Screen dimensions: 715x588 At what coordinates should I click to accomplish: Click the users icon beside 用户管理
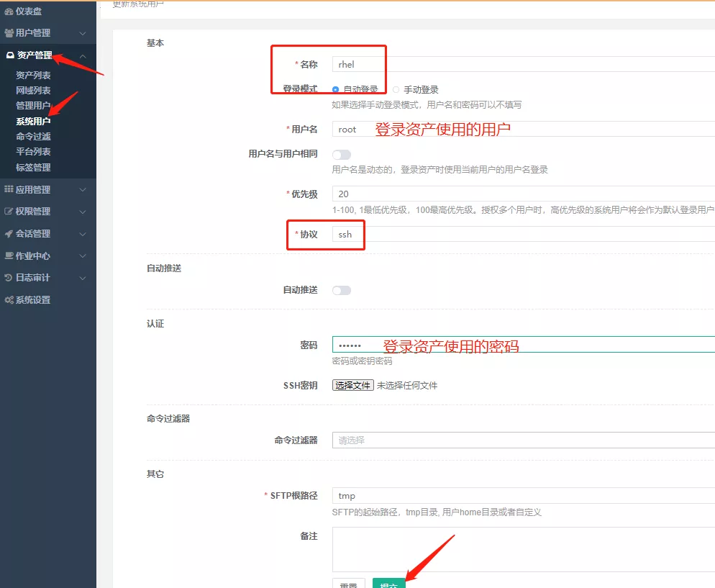tap(9, 33)
